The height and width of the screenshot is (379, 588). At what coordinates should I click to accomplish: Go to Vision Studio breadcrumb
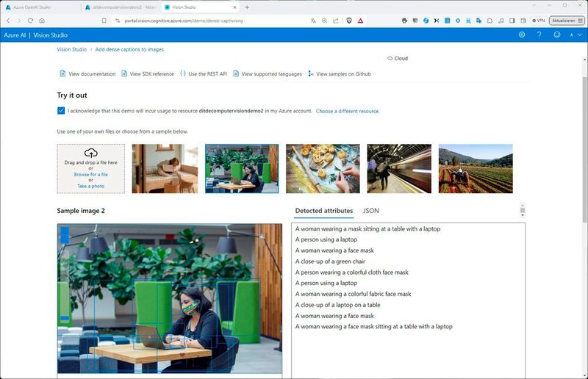(x=71, y=49)
